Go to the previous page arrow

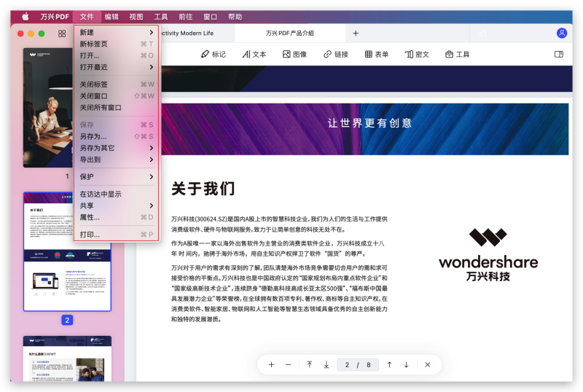click(389, 365)
